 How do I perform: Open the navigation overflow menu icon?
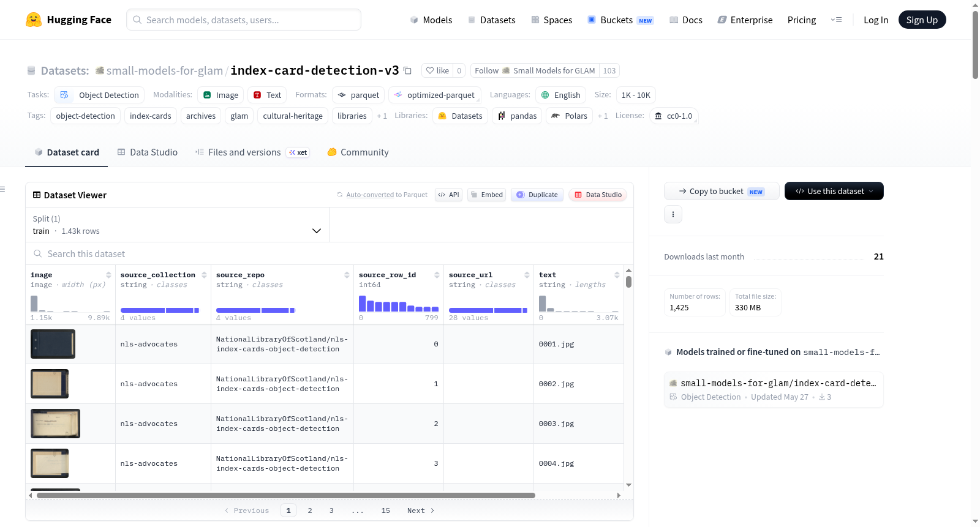click(x=836, y=20)
